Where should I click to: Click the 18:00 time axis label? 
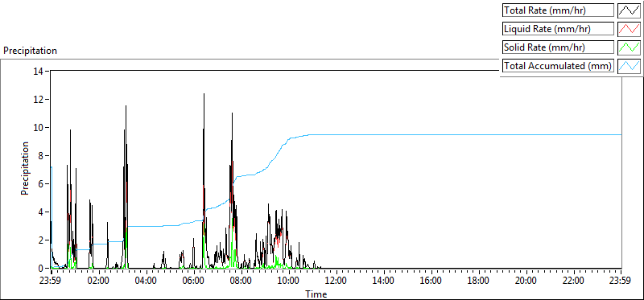[478, 282]
